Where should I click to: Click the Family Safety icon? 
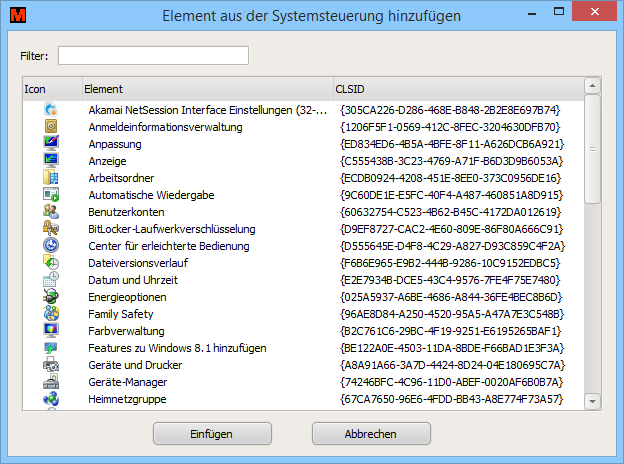pos(51,313)
